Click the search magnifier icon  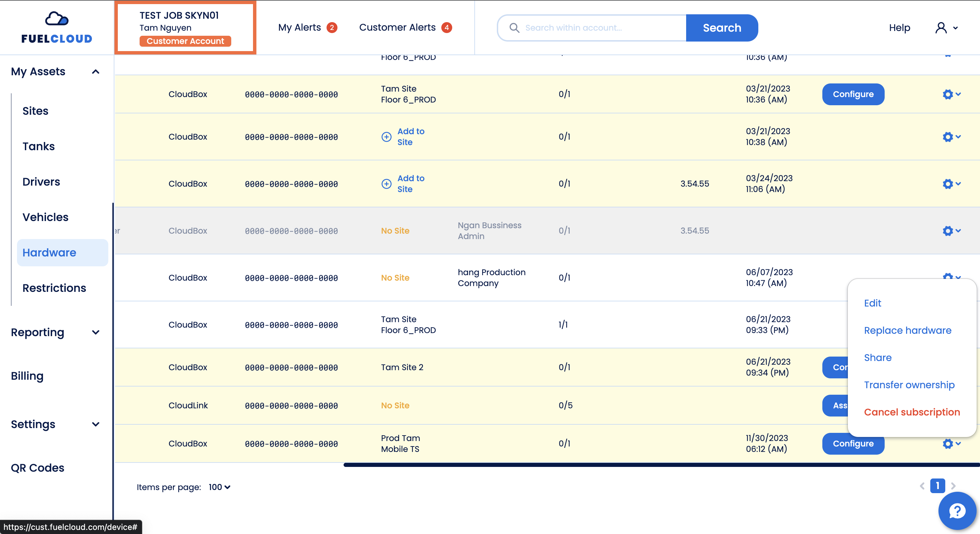(x=514, y=28)
